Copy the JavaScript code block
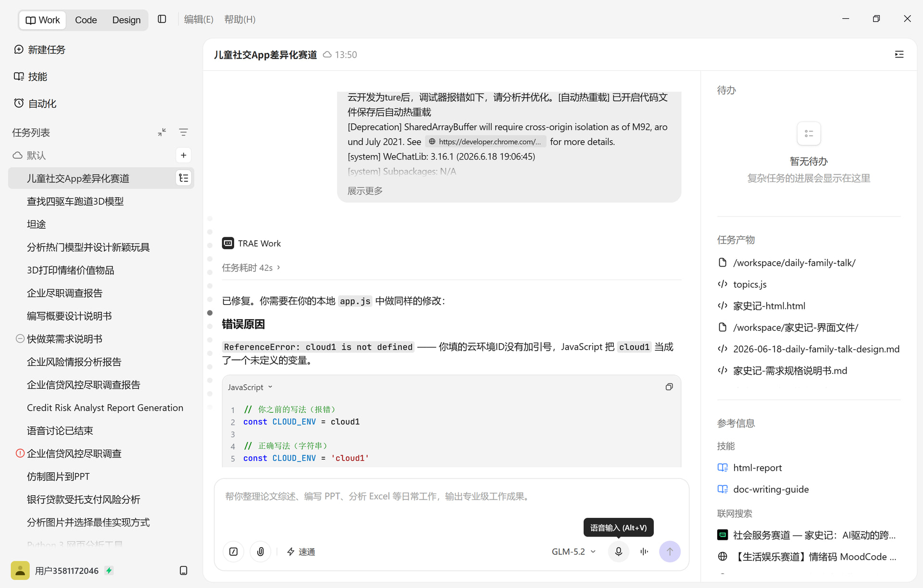 (669, 387)
